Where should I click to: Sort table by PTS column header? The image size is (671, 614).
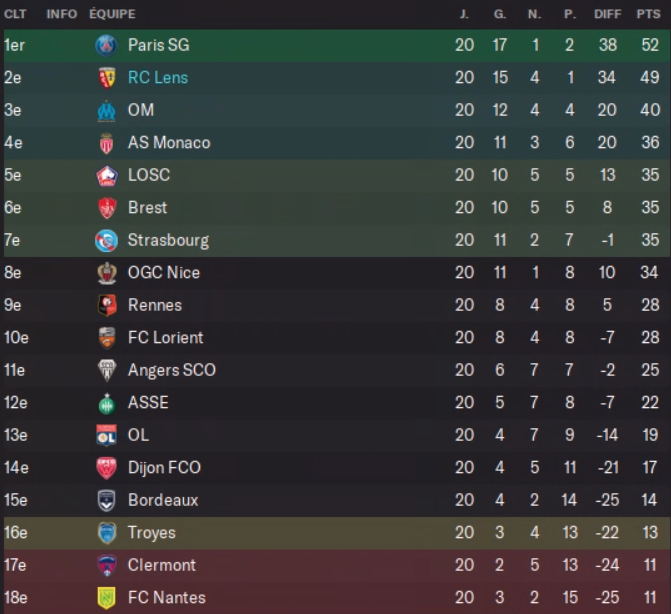point(649,14)
